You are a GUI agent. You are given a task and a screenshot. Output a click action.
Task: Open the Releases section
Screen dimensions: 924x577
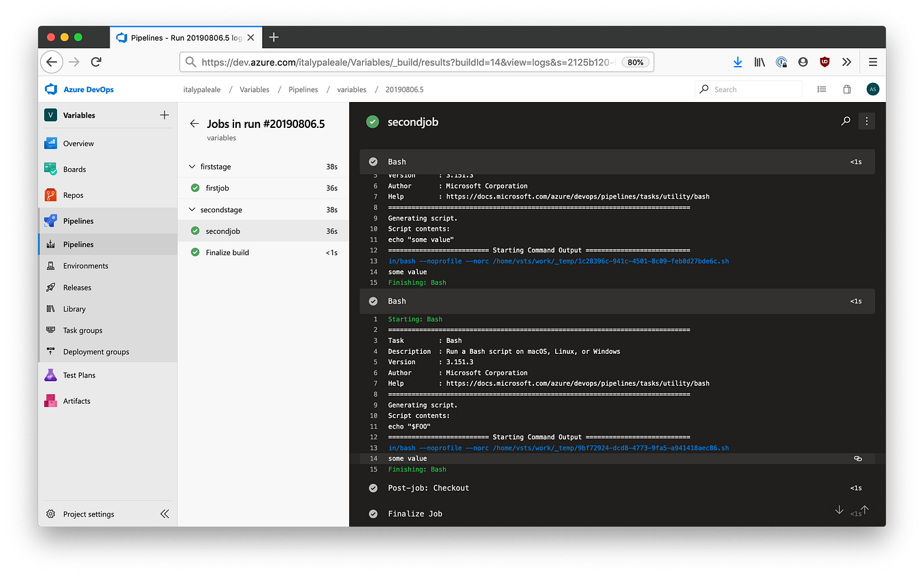[x=76, y=287]
